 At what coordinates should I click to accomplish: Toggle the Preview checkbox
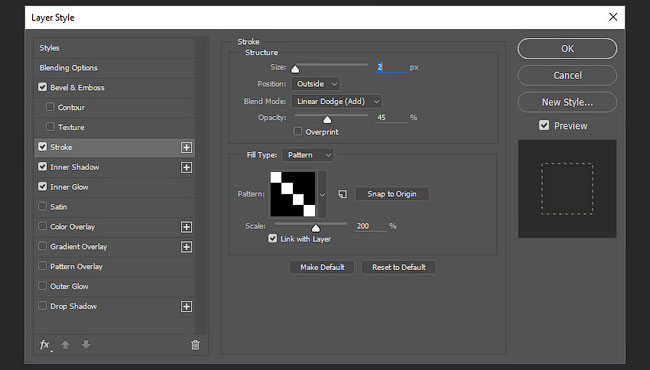point(544,125)
